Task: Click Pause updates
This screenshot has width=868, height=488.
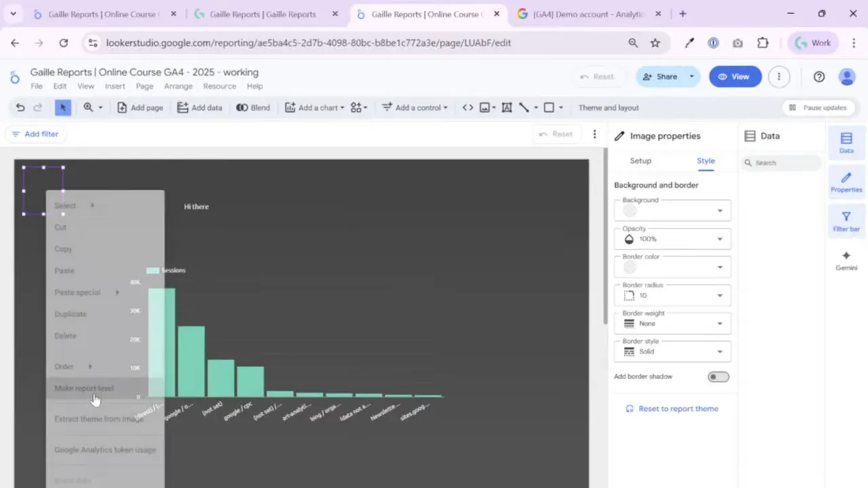Action: pos(818,107)
